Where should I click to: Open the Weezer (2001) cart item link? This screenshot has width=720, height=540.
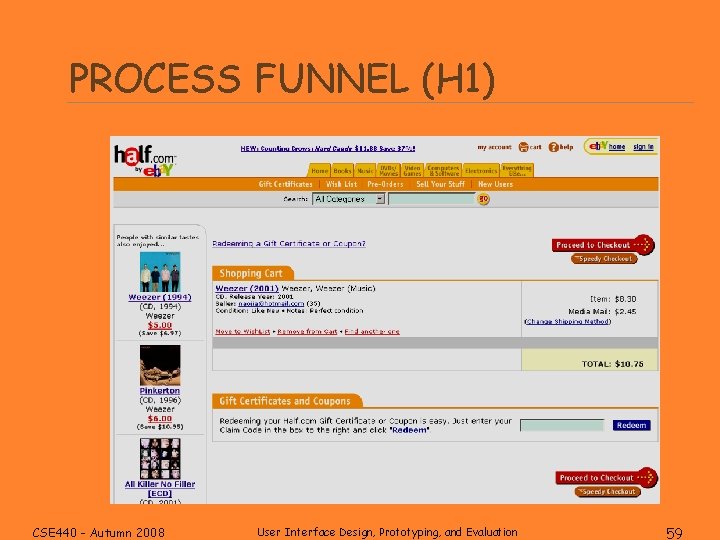point(247,288)
